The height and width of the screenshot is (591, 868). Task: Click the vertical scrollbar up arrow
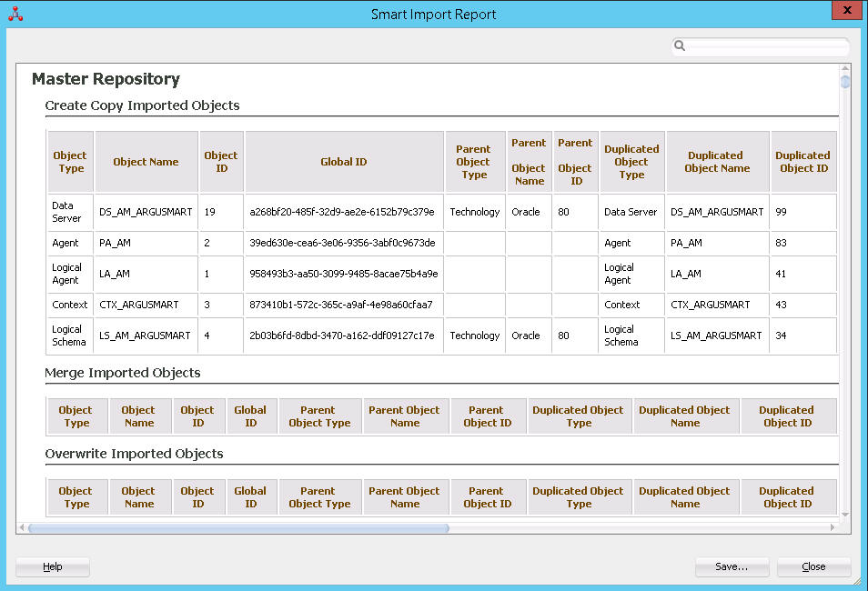point(845,68)
